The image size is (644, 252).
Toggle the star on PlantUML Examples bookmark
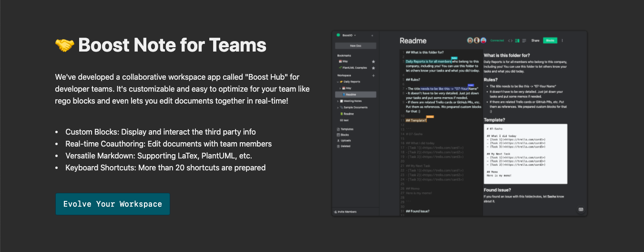tap(373, 68)
